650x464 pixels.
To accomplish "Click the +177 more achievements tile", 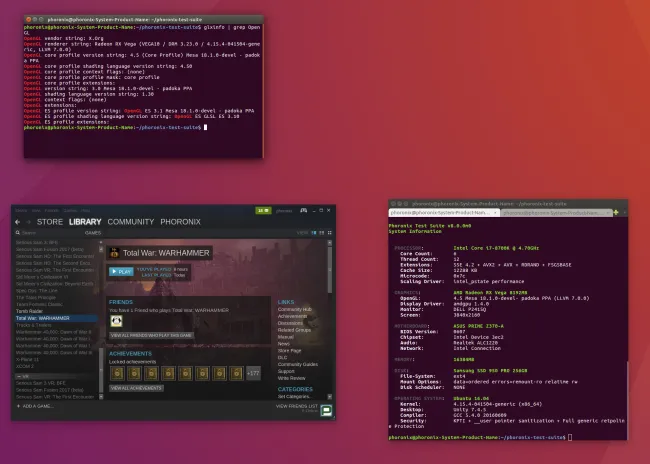I will tap(253, 373).
